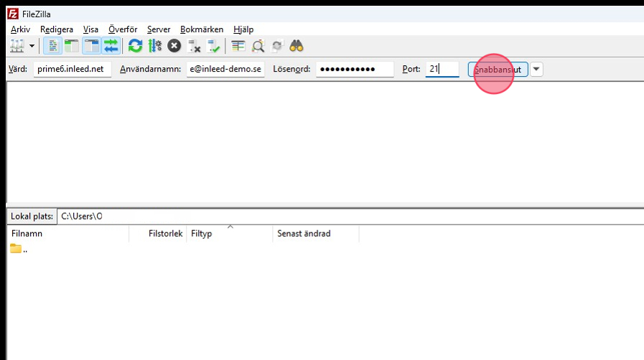The width and height of the screenshot is (644, 360).
Task: Open file search binoculars icon
Action: click(297, 46)
